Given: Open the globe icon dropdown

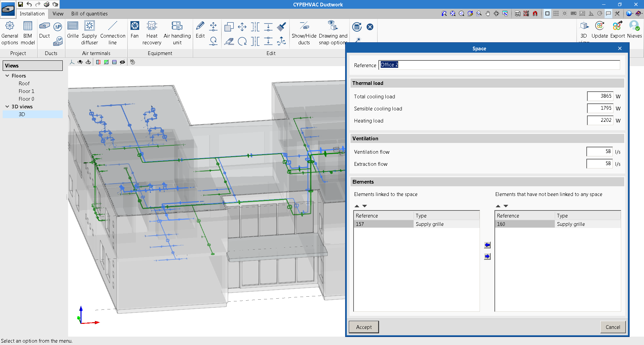Looking at the screenshot, I should point(630,13).
